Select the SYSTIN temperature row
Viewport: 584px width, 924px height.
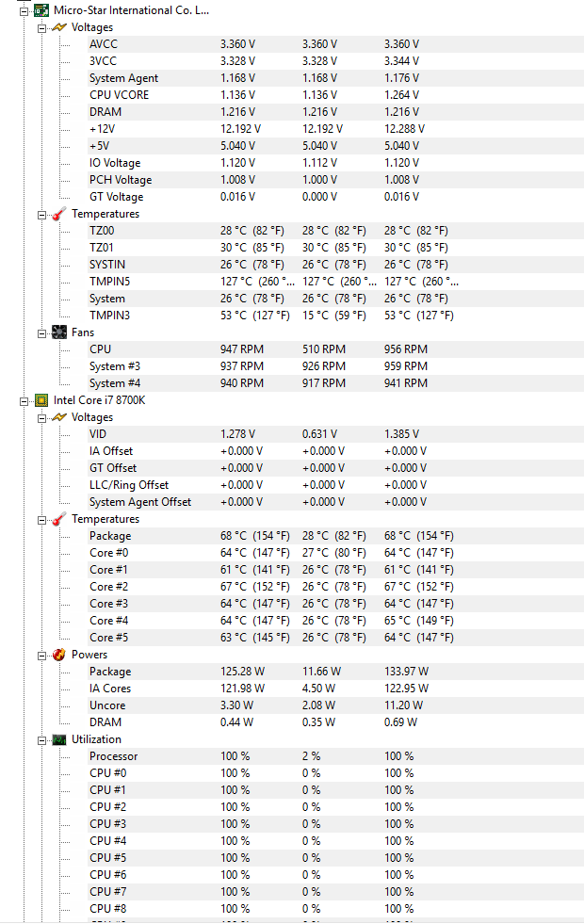coord(336,265)
